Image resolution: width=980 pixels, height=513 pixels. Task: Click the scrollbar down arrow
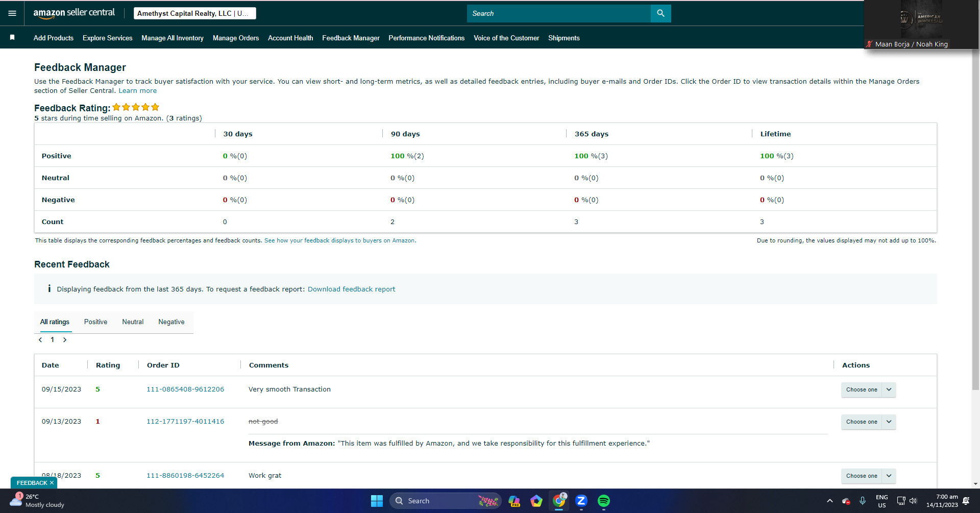[975, 484]
